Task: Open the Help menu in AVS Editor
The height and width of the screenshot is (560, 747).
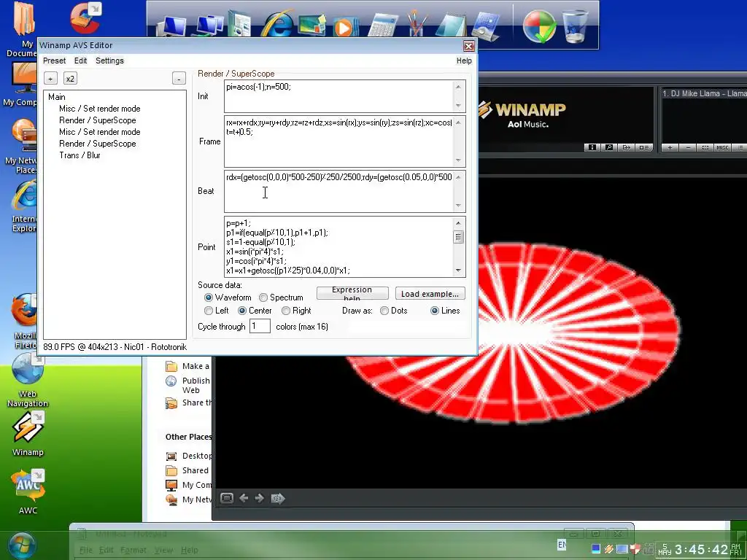Action: click(x=463, y=61)
